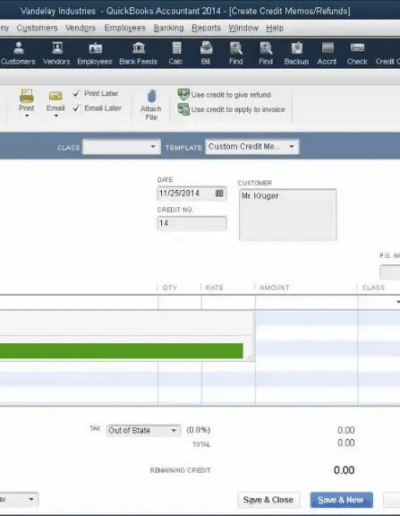The width and height of the screenshot is (400, 516).
Task: Click the CLASS column header
Action: pos(373,288)
